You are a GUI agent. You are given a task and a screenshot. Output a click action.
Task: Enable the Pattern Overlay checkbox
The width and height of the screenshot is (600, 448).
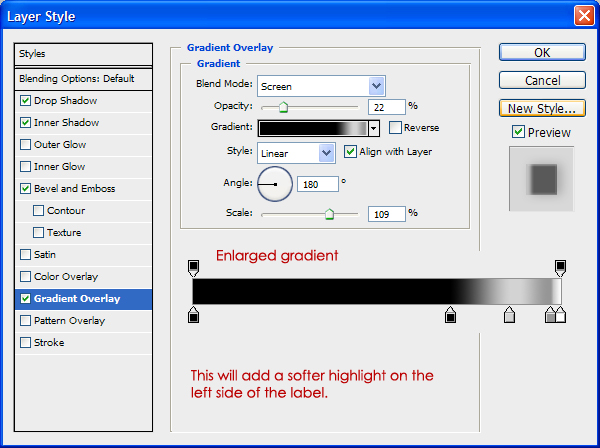(x=25, y=321)
